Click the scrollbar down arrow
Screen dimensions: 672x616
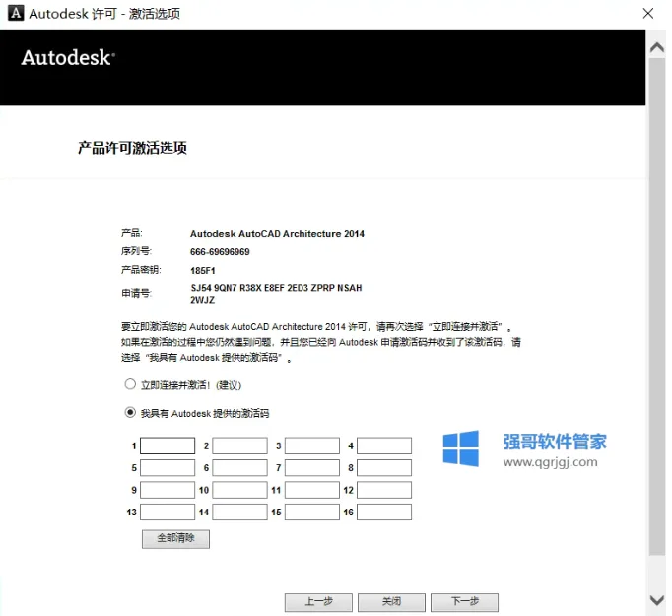click(657, 600)
